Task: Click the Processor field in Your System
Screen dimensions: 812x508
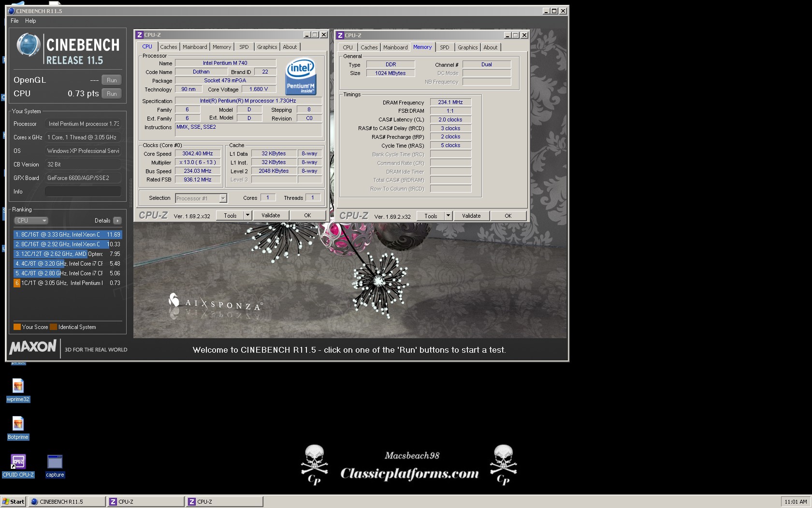Action: tap(83, 124)
